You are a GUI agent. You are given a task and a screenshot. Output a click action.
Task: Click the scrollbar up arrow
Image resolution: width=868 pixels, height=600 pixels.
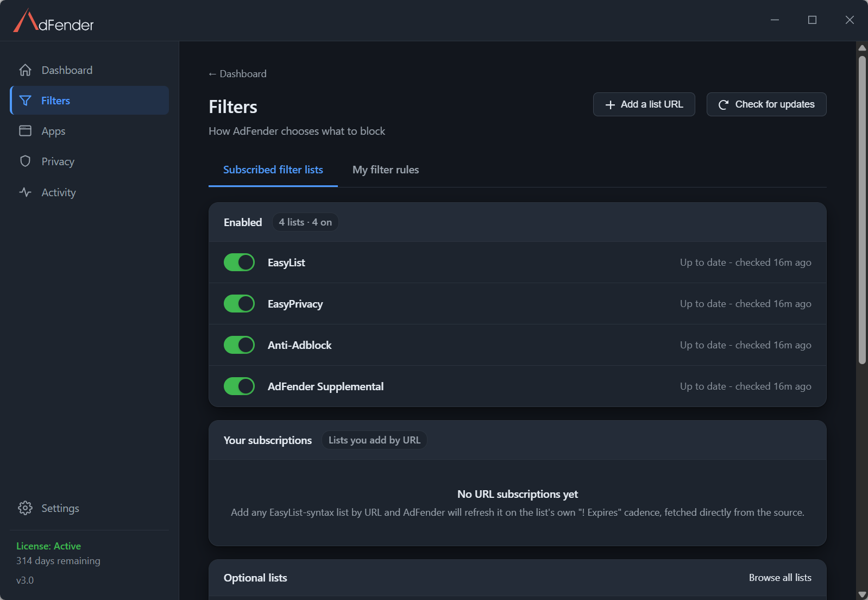862,48
